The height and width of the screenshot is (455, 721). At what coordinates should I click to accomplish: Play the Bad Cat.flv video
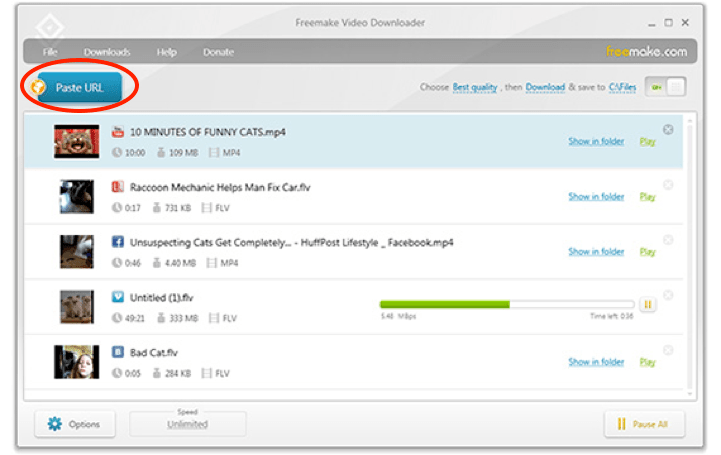(647, 362)
